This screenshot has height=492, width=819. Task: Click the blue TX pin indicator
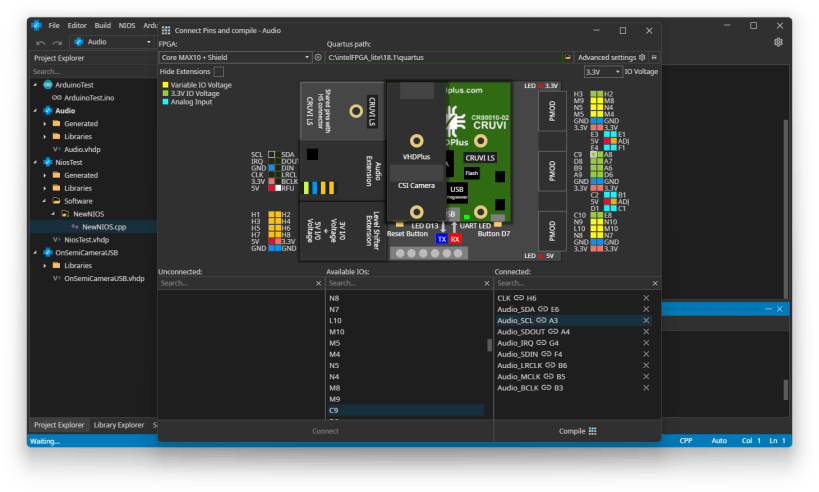click(442, 239)
